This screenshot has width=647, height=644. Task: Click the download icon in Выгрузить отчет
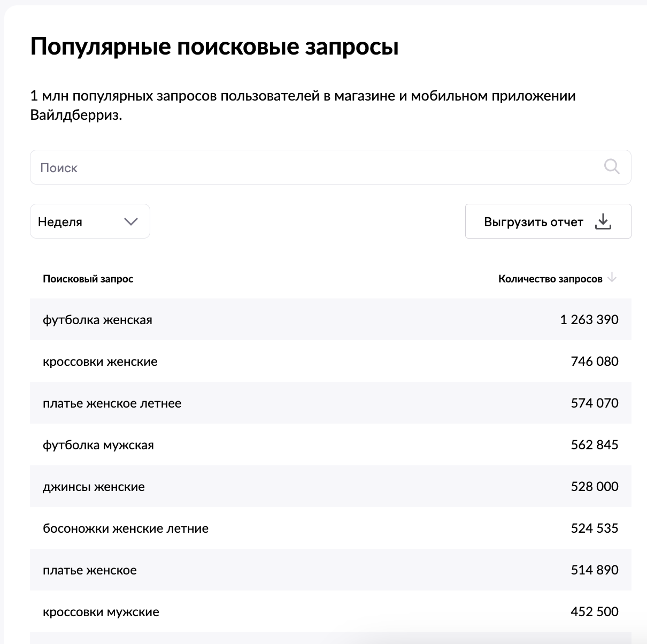coord(603,221)
